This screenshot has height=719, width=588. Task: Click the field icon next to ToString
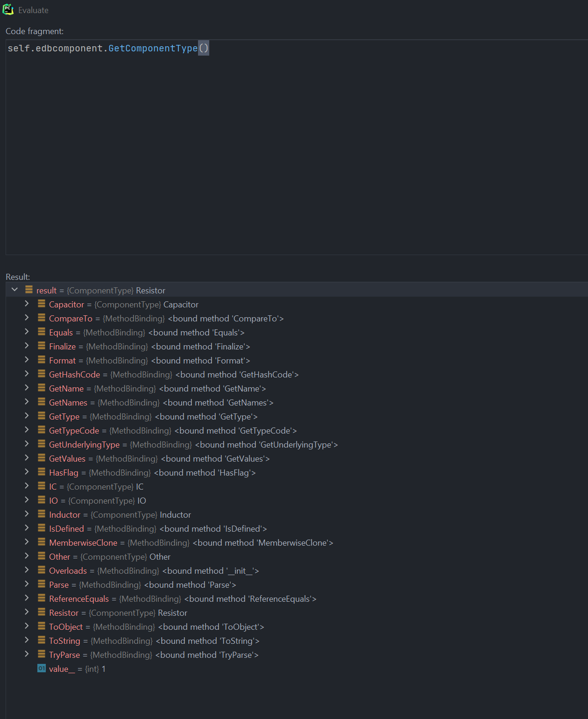(x=41, y=640)
